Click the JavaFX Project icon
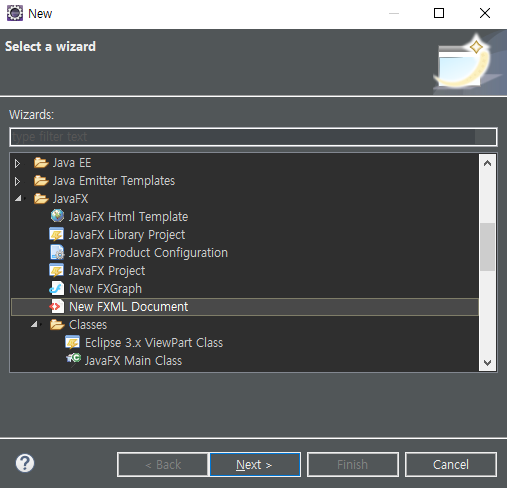This screenshot has height=488, width=507. point(57,270)
